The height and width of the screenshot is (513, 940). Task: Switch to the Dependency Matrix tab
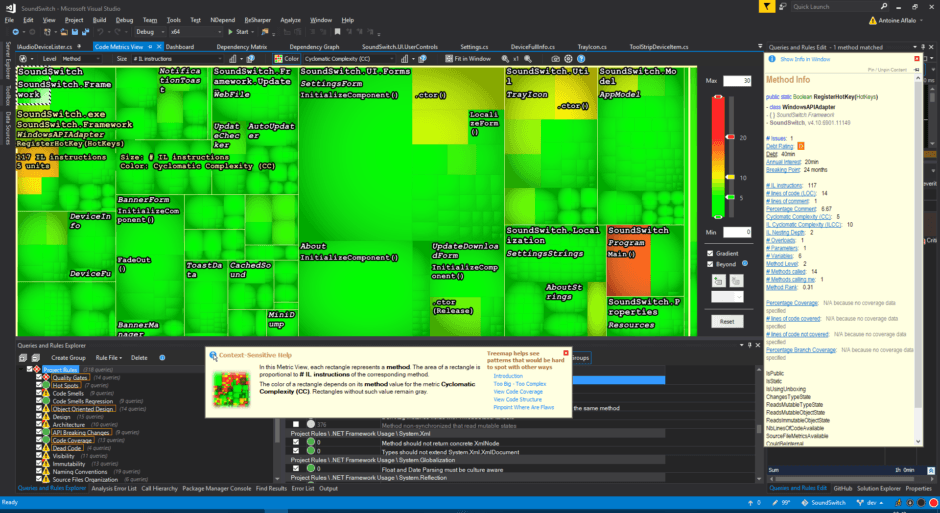tap(242, 47)
